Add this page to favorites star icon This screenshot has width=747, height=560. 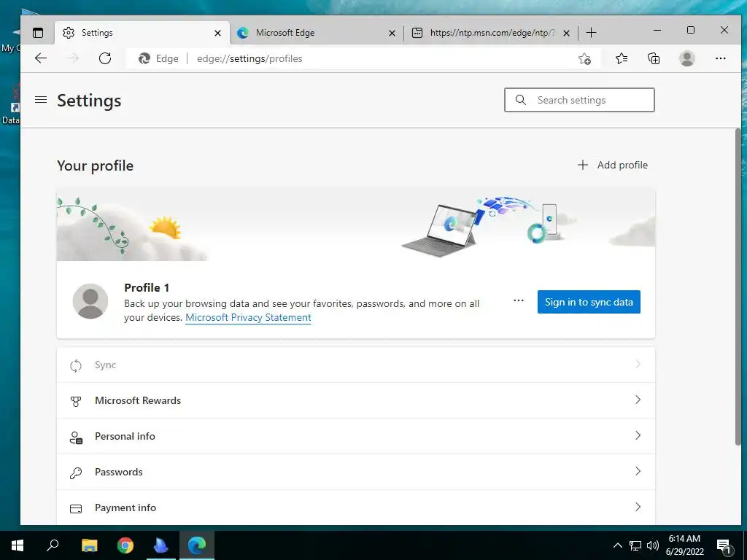click(584, 58)
